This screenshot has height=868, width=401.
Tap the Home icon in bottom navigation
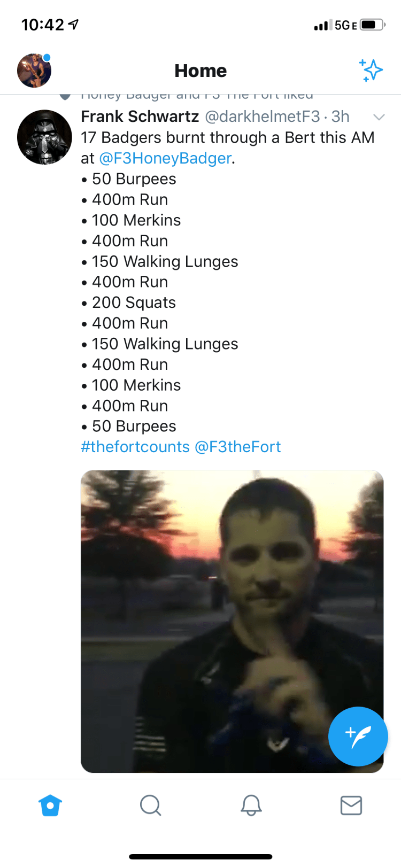point(50,805)
